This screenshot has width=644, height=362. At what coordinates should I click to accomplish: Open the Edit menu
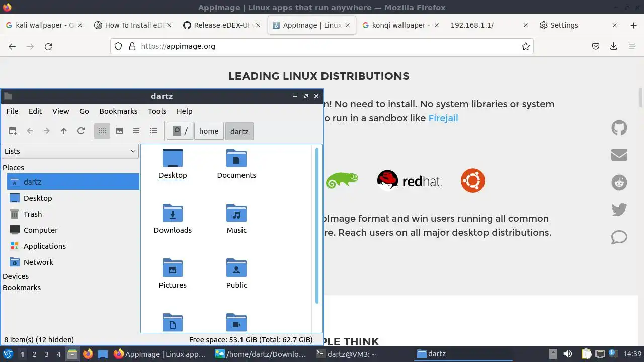[35, 111]
